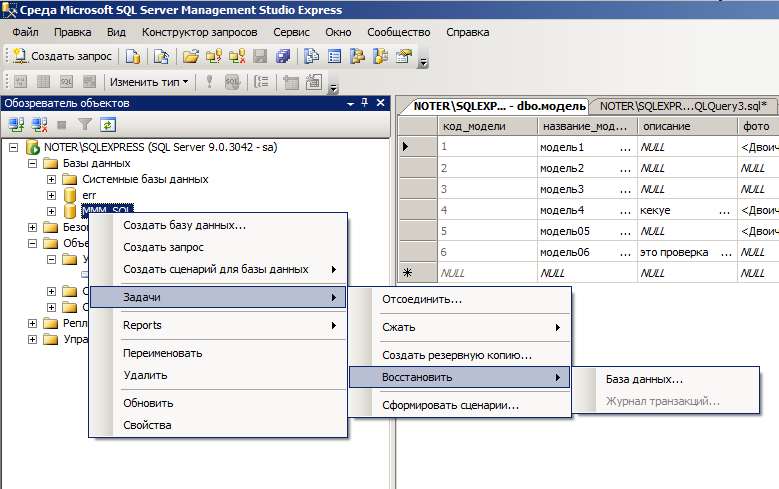
Task: Click the cell containing это проверка
Action: pyautogui.click(x=687, y=252)
